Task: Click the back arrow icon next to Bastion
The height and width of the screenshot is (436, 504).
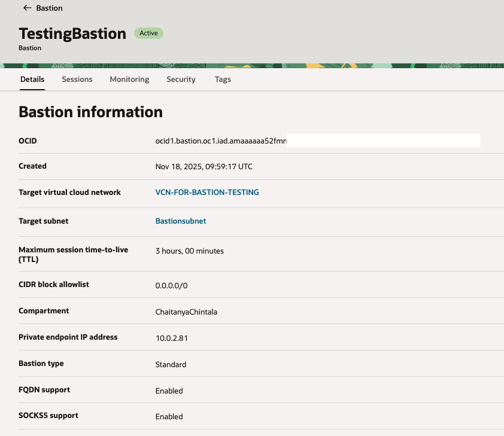Action: (27, 8)
